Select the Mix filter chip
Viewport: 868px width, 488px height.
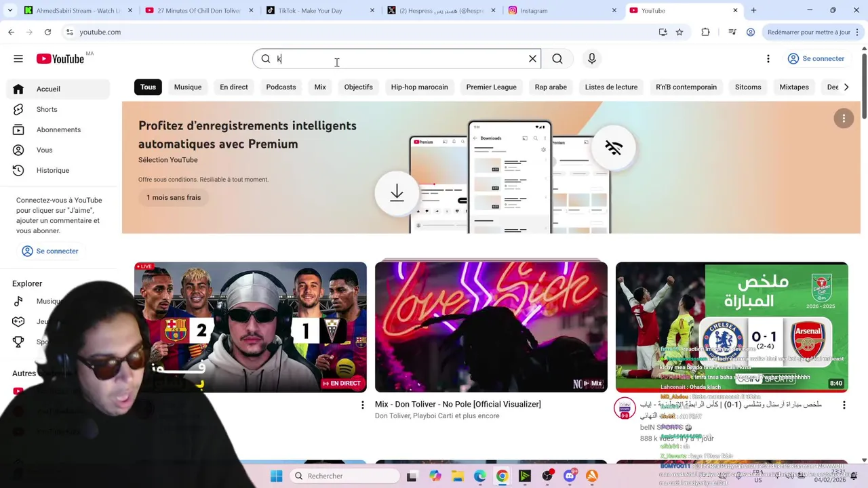[320, 87]
